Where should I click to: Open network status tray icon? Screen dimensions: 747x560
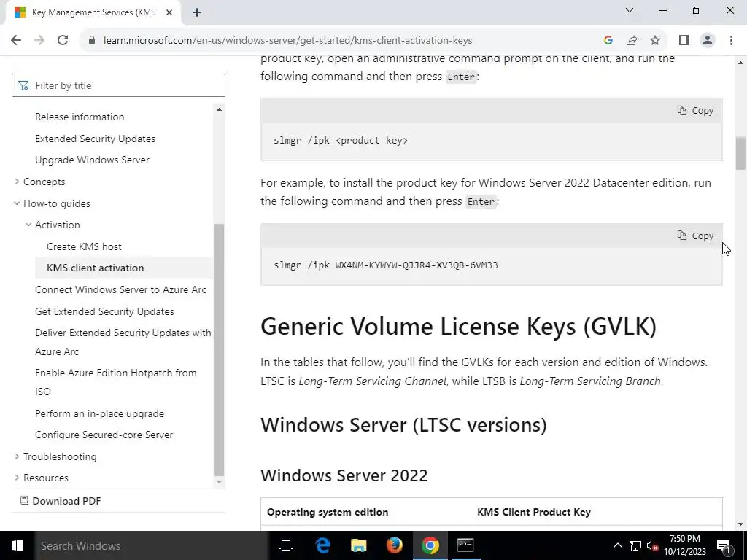tap(635, 545)
